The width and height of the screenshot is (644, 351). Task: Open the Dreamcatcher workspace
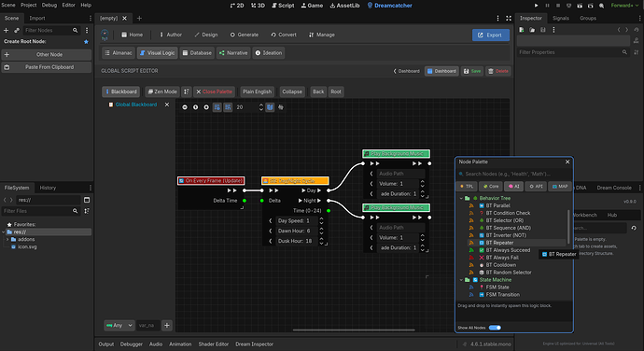click(x=389, y=6)
